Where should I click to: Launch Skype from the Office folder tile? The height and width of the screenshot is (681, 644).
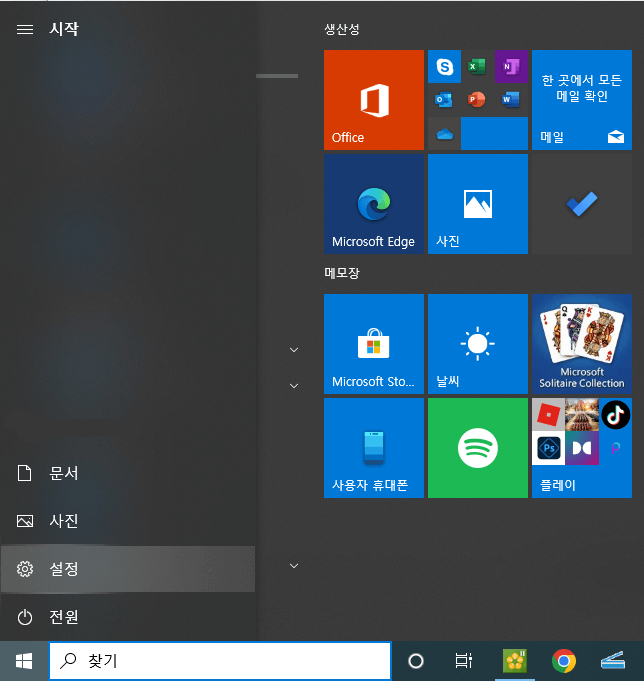[444, 66]
